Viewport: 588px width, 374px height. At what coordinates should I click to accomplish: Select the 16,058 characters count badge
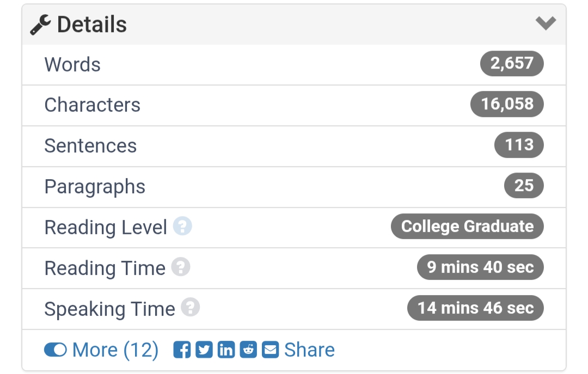[x=507, y=104]
